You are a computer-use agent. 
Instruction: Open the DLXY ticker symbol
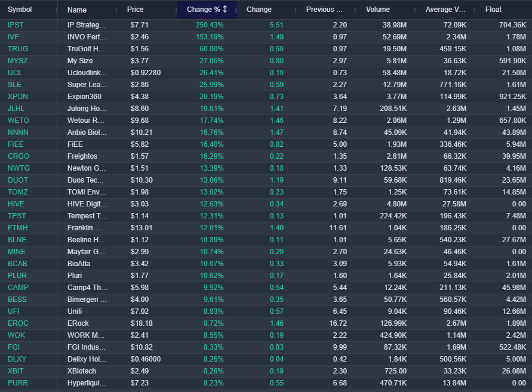(x=17, y=359)
